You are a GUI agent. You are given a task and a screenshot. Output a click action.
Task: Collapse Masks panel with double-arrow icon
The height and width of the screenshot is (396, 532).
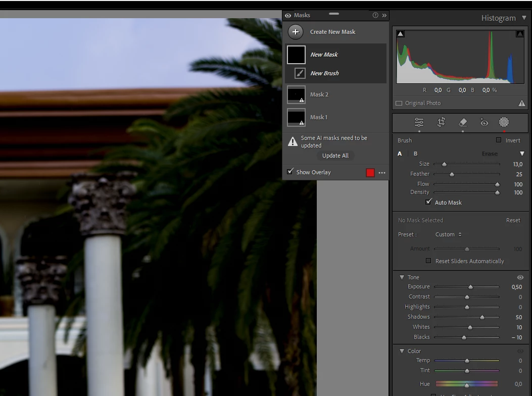click(x=384, y=15)
